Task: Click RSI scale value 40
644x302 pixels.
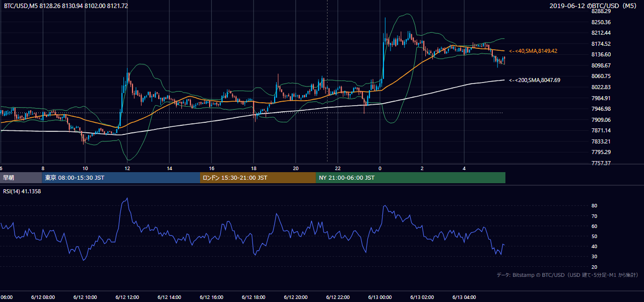Action: click(x=594, y=246)
